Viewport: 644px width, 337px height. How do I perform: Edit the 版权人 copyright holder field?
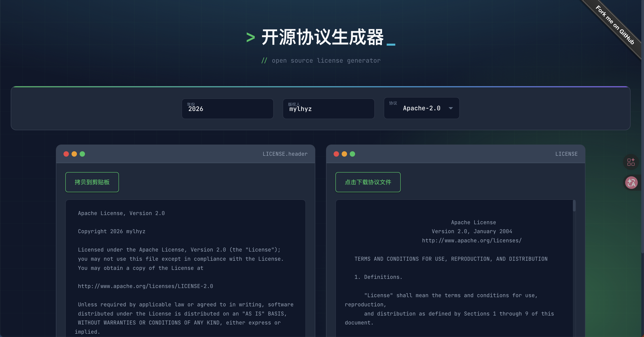point(328,109)
